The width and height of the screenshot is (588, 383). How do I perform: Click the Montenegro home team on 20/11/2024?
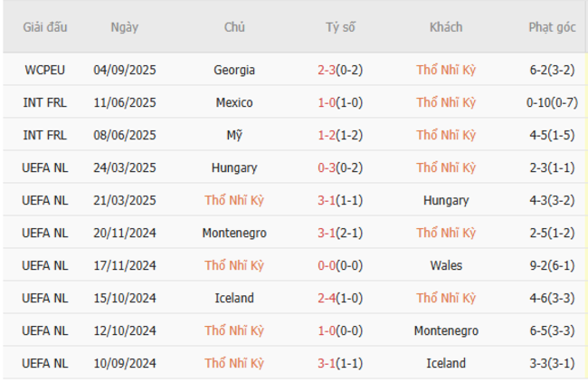pyautogui.click(x=234, y=233)
